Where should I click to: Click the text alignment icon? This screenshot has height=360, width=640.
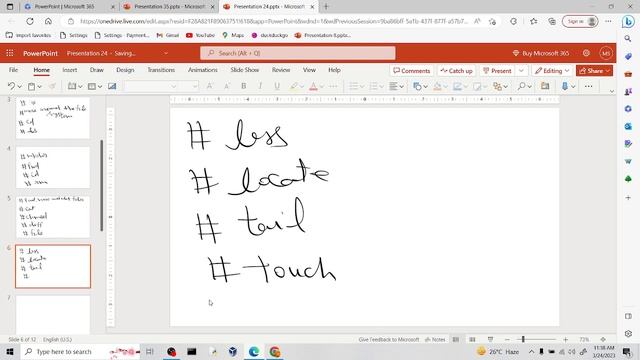coord(393,86)
